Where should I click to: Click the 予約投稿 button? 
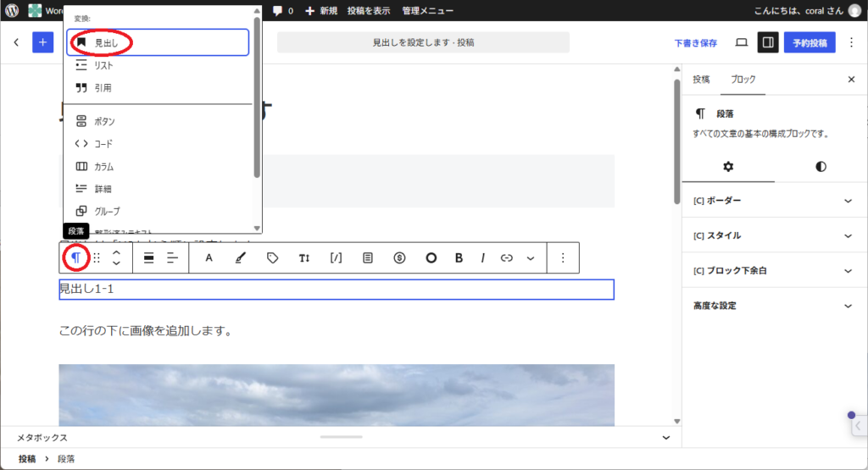pyautogui.click(x=810, y=42)
